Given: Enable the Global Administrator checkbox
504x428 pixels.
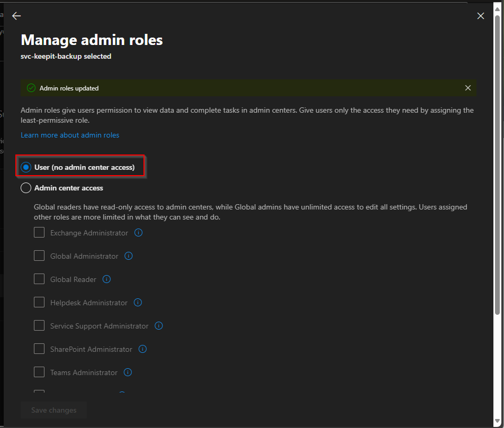Looking at the screenshot, I should [x=39, y=256].
